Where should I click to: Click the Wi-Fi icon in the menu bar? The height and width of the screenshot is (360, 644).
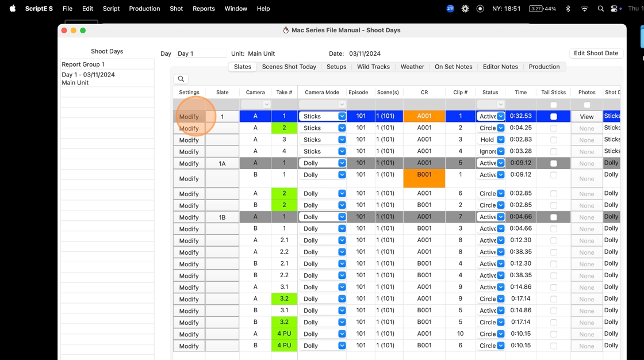(584, 9)
